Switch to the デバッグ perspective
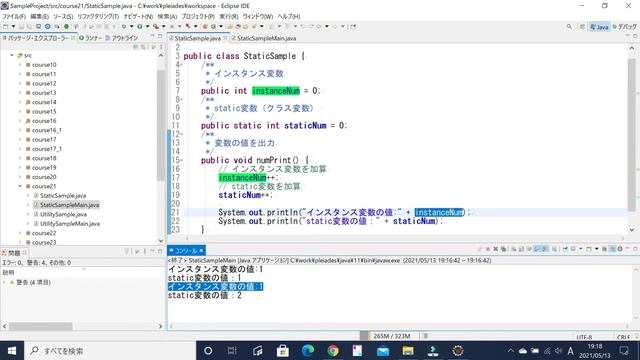The width and height of the screenshot is (640, 360). (624, 27)
